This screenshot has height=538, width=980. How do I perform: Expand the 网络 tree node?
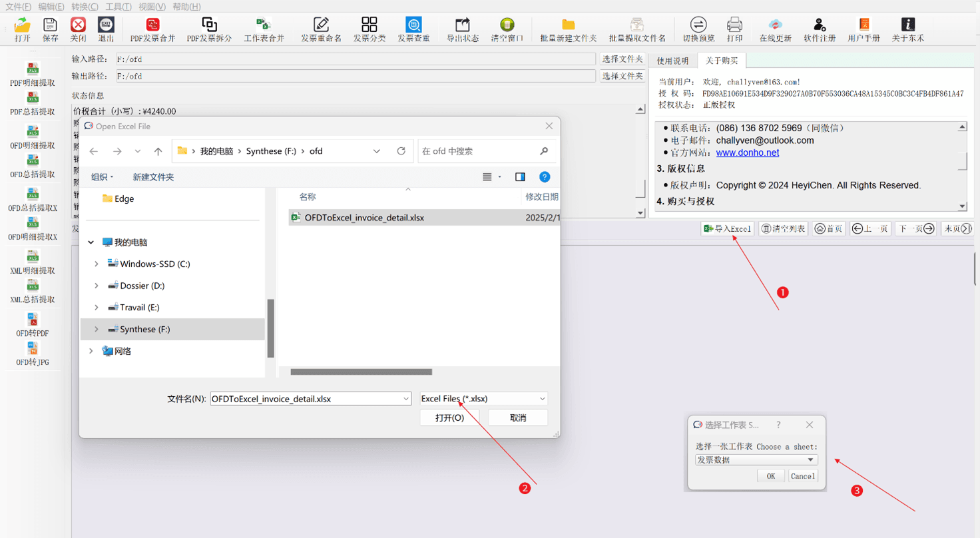pyautogui.click(x=91, y=351)
